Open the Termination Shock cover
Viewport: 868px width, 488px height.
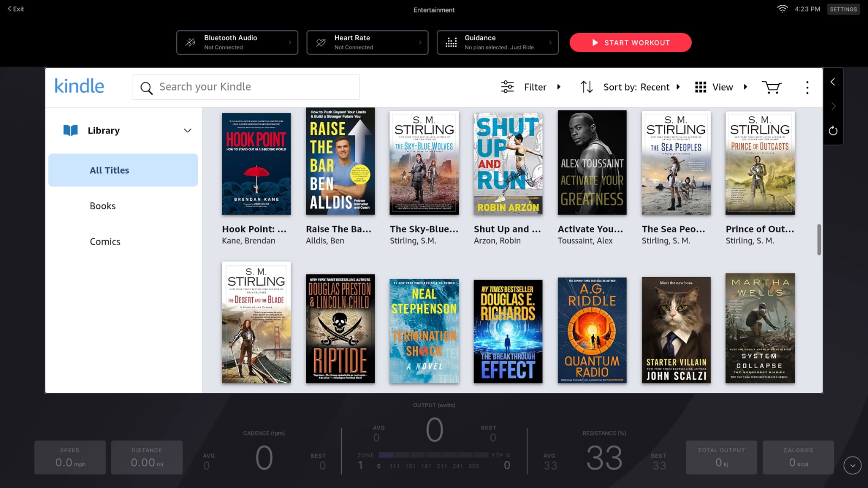[x=424, y=331]
